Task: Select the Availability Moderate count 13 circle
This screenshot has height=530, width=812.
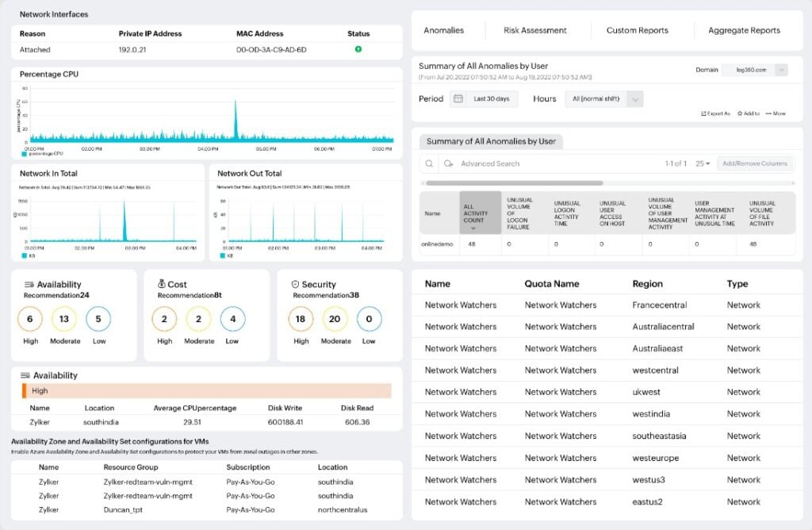Action: coord(64,319)
